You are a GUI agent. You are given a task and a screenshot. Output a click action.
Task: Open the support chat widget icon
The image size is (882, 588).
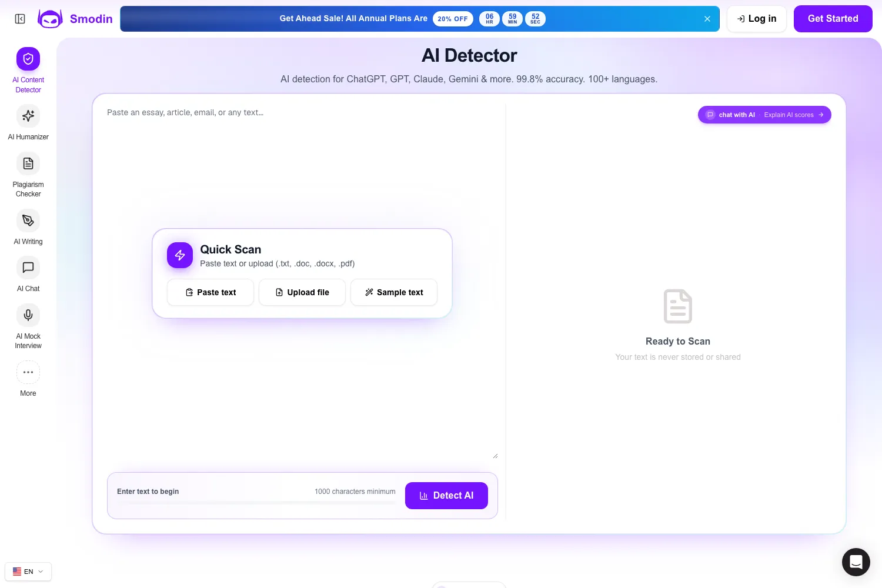click(856, 562)
